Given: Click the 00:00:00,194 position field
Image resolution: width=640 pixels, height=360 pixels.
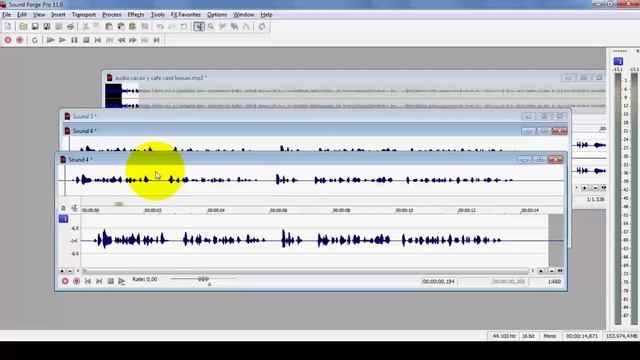Looking at the screenshot, I should [439, 282].
